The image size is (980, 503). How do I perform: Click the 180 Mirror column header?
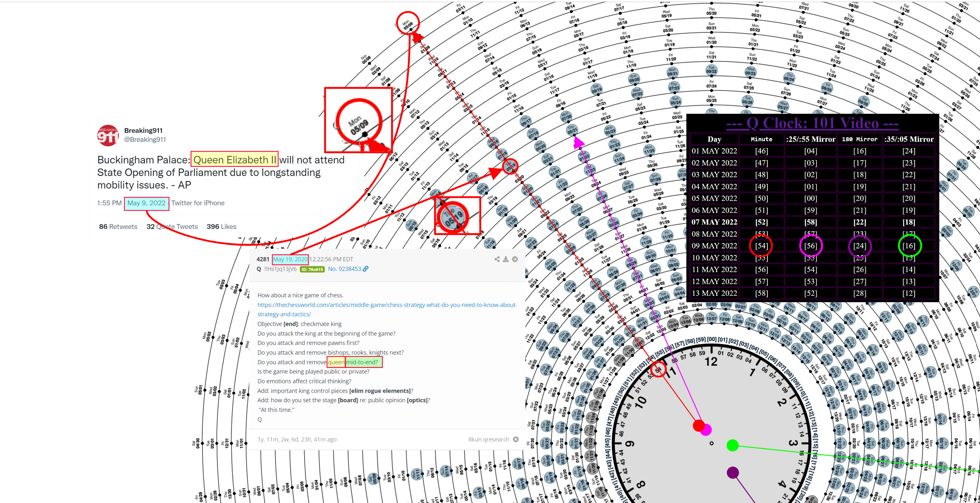point(859,139)
